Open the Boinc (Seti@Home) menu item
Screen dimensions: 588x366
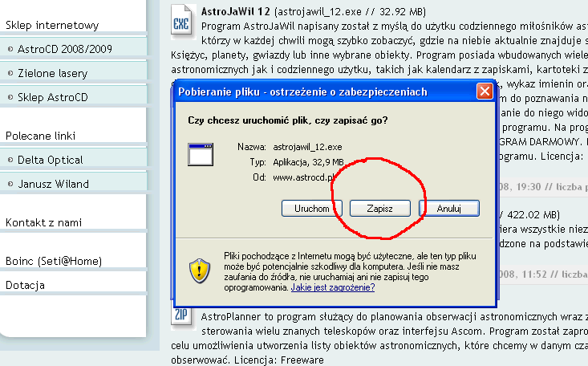point(54,261)
